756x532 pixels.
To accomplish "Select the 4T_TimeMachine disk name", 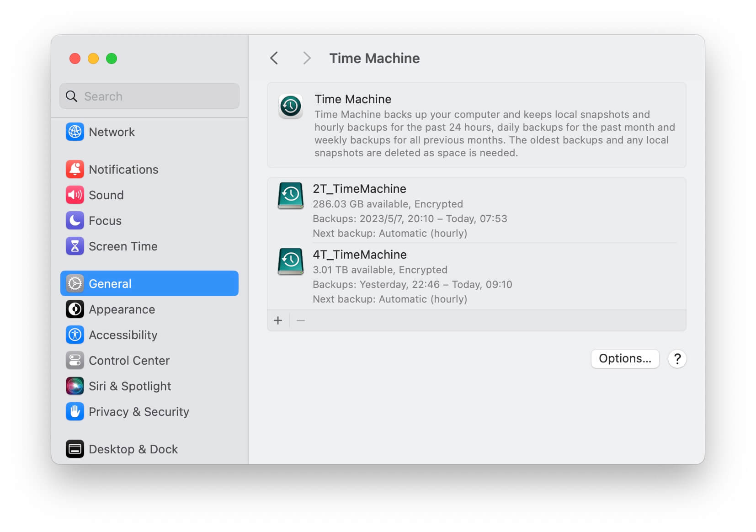I will pyautogui.click(x=360, y=255).
